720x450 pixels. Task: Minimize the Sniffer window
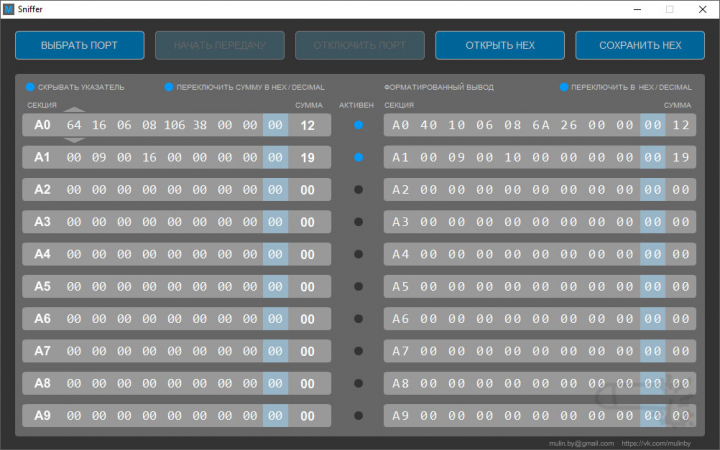tap(637, 9)
